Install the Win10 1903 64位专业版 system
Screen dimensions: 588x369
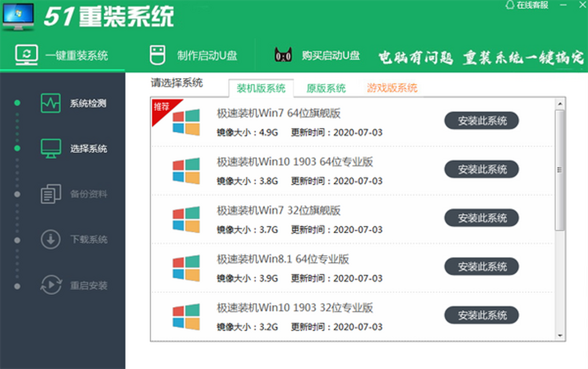pyautogui.click(x=481, y=169)
